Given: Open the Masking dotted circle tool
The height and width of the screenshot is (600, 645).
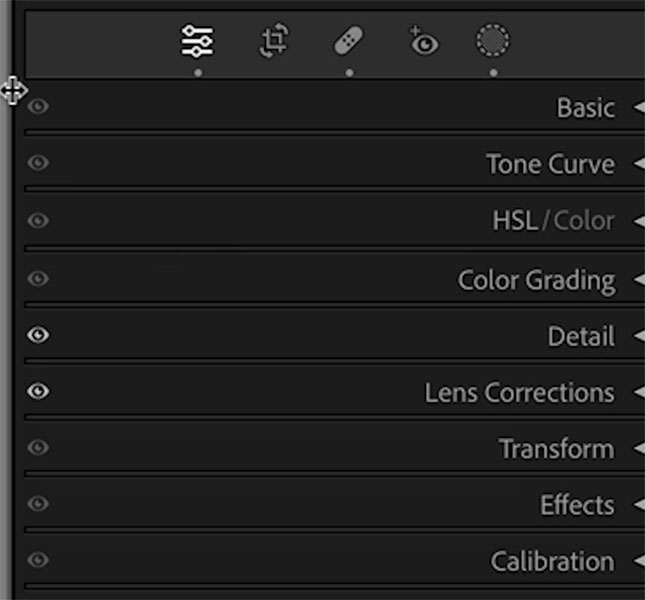Looking at the screenshot, I should coord(492,40).
